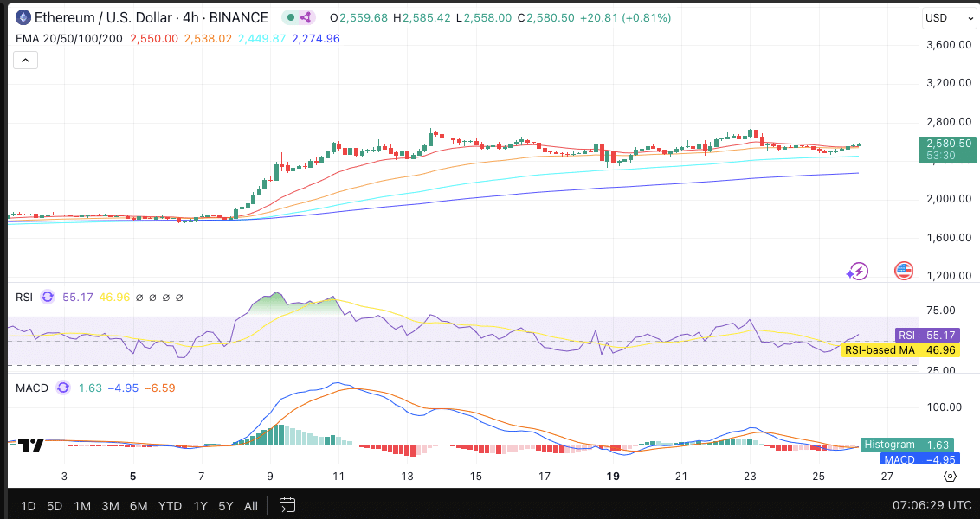Click the 5 date label on time axis
Screen dimensions: 980x519
132,477
